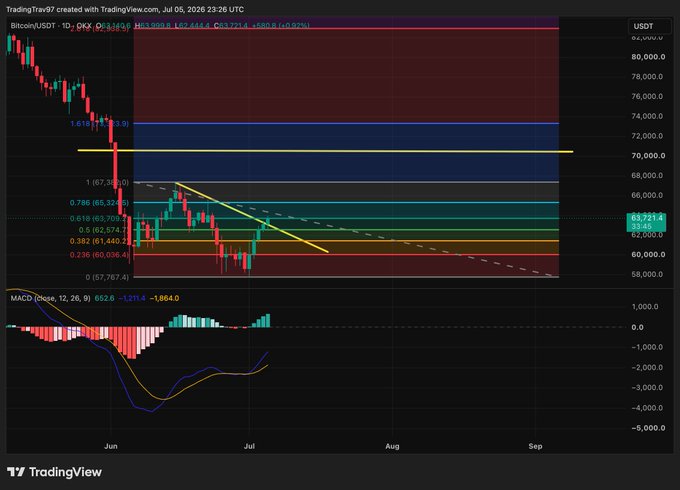680x490 pixels.
Task: Click the latest green MACD histogram bar
Action: (x=268, y=320)
